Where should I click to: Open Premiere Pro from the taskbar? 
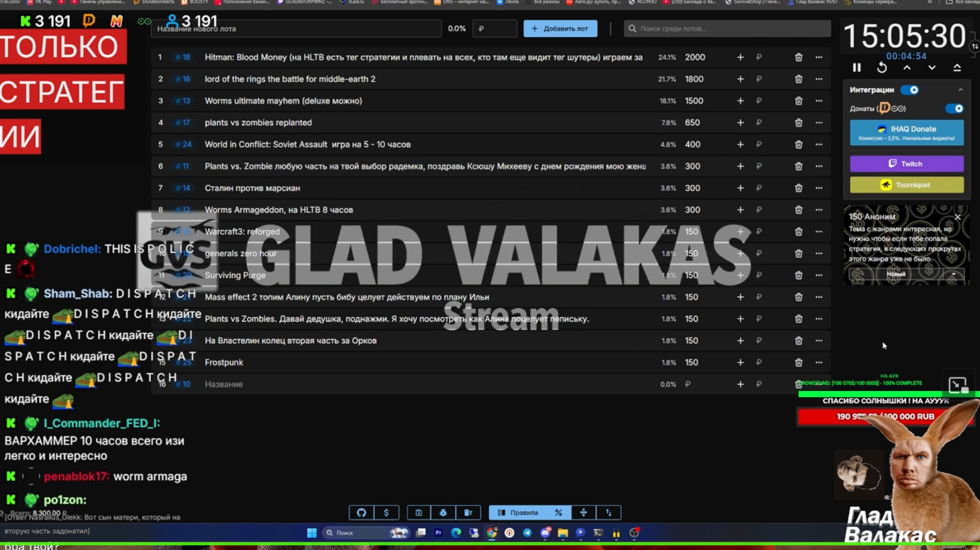point(439,533)
